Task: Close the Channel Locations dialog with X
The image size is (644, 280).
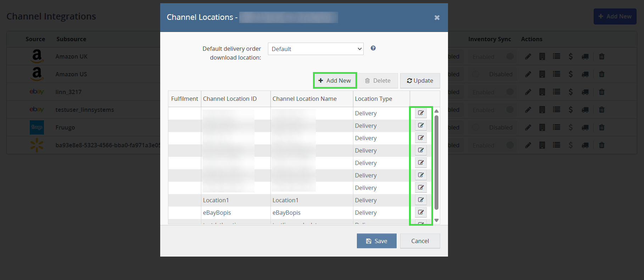Action: [437, 17]
